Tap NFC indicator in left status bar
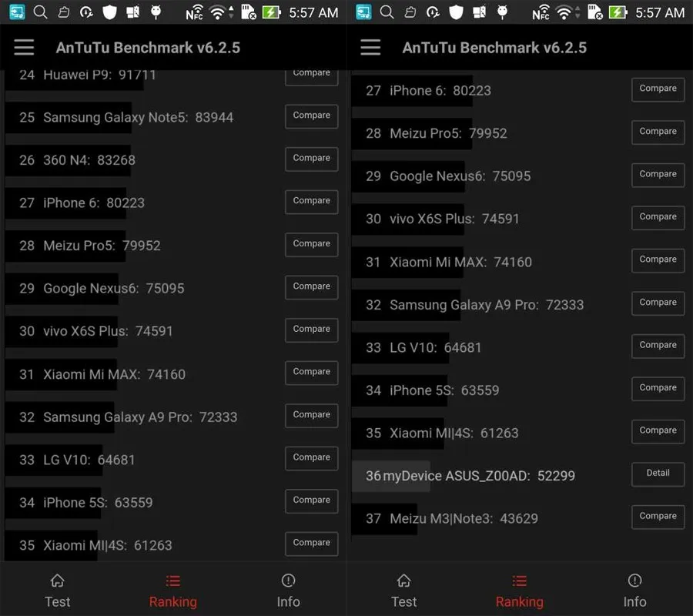 (195, 12)
